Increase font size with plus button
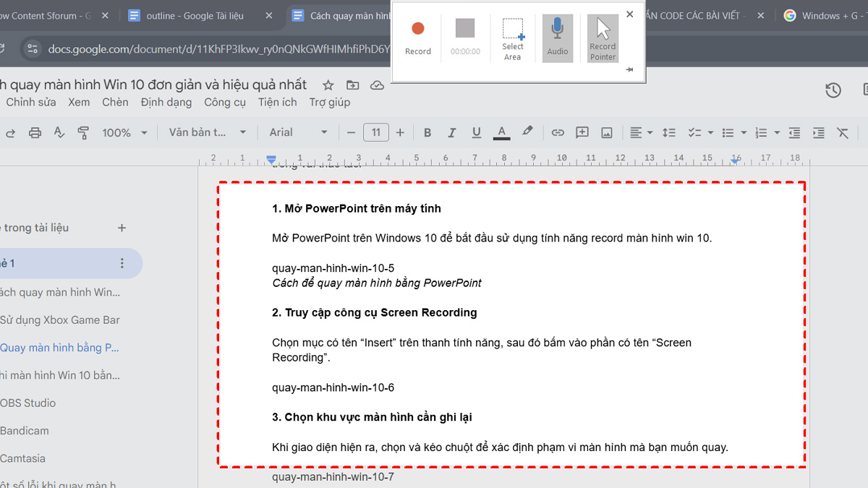 point(400,132)
